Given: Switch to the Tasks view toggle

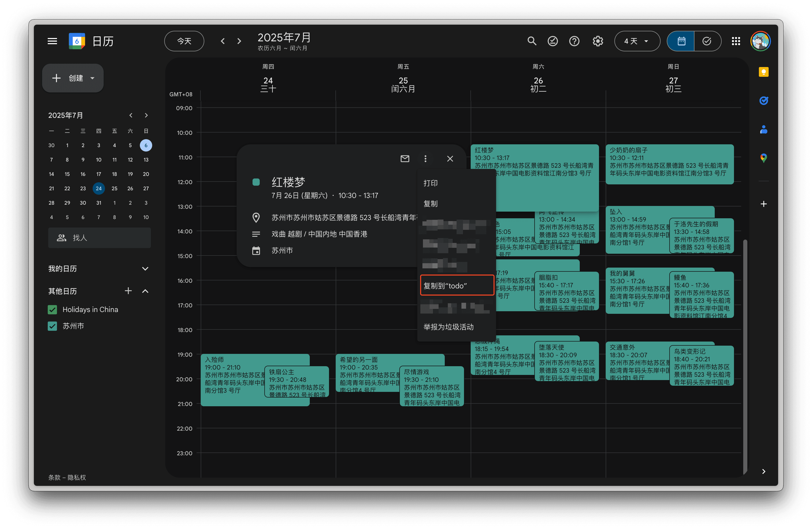Looking at the screenshot, I should (x=707, y=41).
